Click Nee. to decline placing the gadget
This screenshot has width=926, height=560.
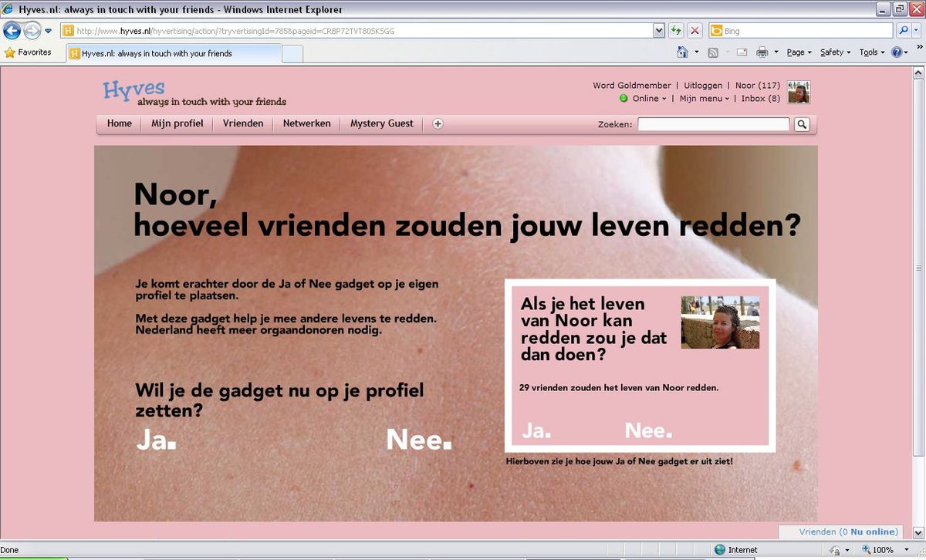[x=418, y=440]
